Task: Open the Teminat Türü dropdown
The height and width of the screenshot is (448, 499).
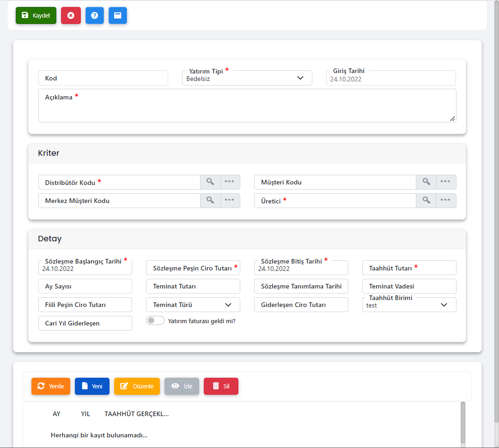Action: pyautogui.click(x=228, y=305)
